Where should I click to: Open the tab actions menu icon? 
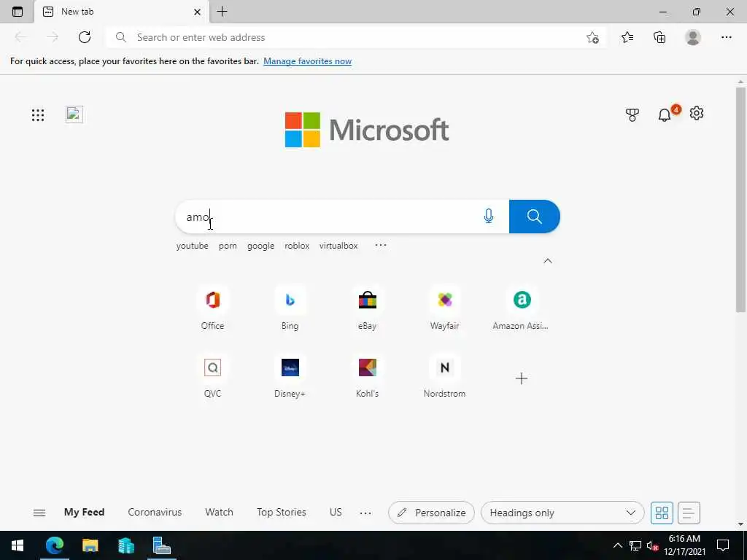point(18,12)
